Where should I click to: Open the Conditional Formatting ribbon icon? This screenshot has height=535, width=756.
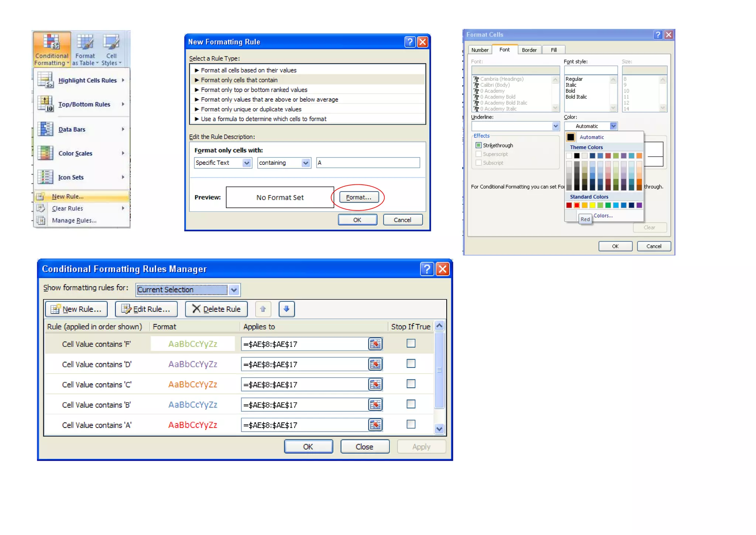click(52, 49)
